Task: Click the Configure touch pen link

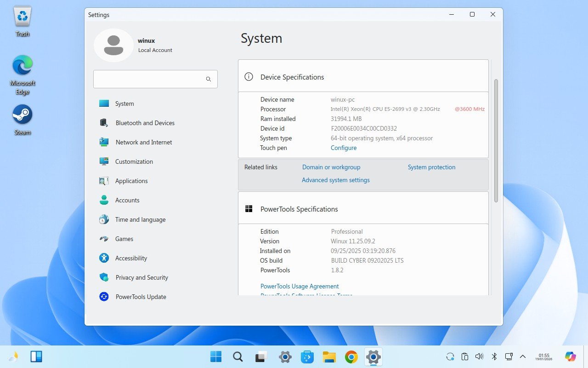Action: coord(344,148)
